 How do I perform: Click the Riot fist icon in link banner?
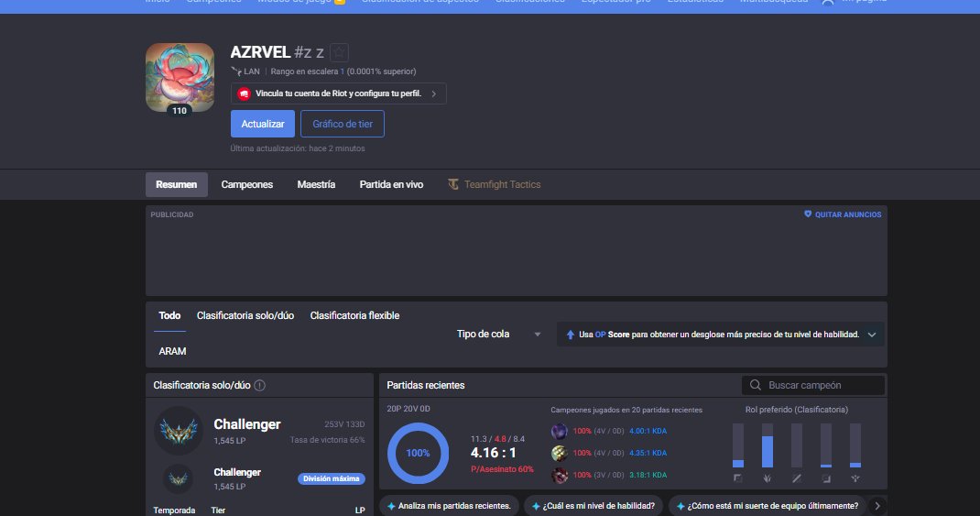click(x=244, y=93)
